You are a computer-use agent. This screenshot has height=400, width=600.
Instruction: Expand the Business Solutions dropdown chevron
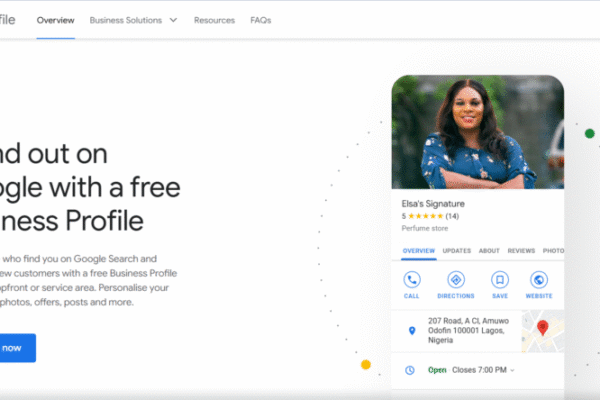[x=173, y=20]
